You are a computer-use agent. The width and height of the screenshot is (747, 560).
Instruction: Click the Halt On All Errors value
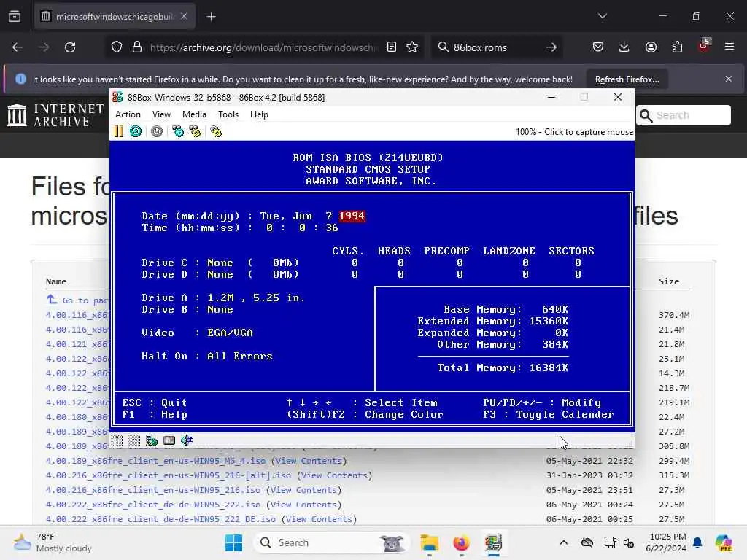tap(239, 356)
